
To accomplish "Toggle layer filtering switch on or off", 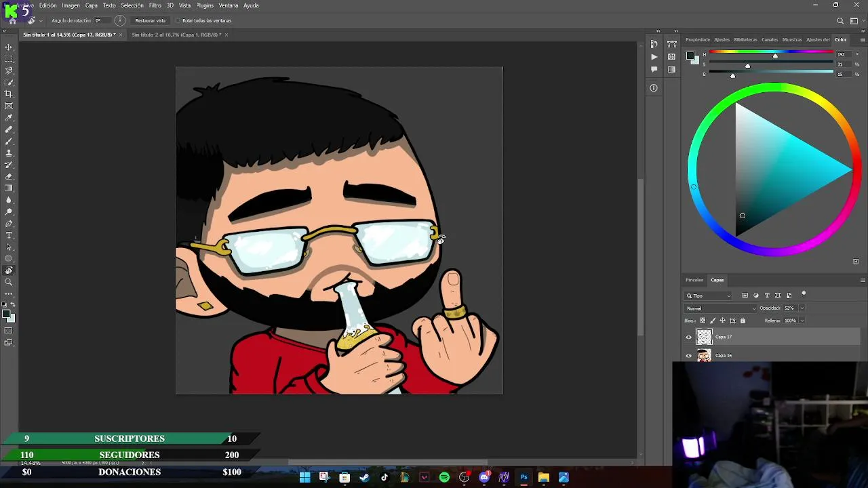I will (804, 294).
